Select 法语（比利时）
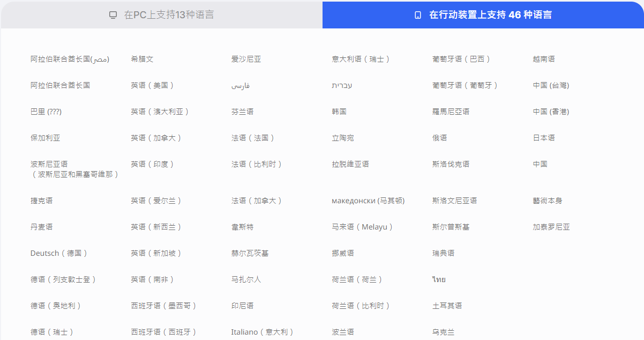This screenshot has height=340, width=644. click(x=258, y=164)
